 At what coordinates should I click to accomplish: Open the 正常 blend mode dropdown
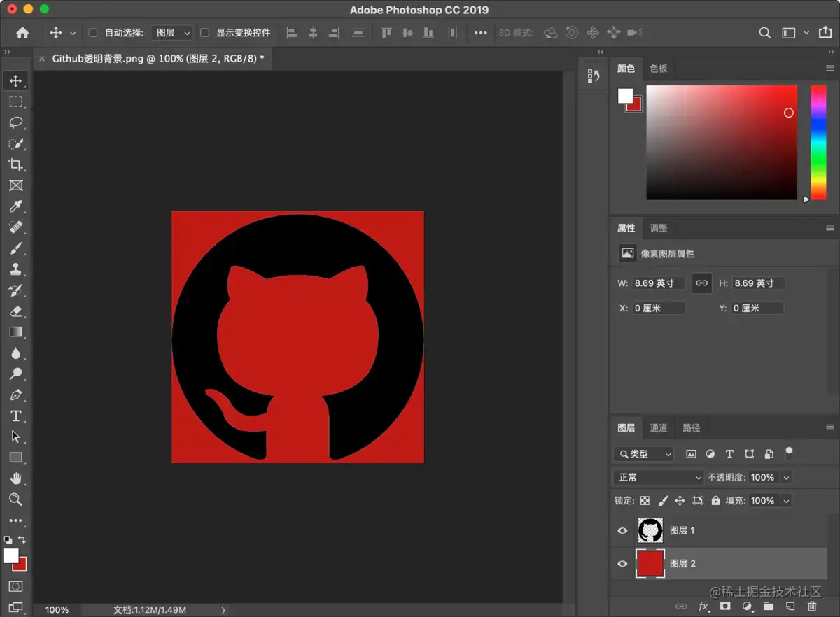point(658,477)
